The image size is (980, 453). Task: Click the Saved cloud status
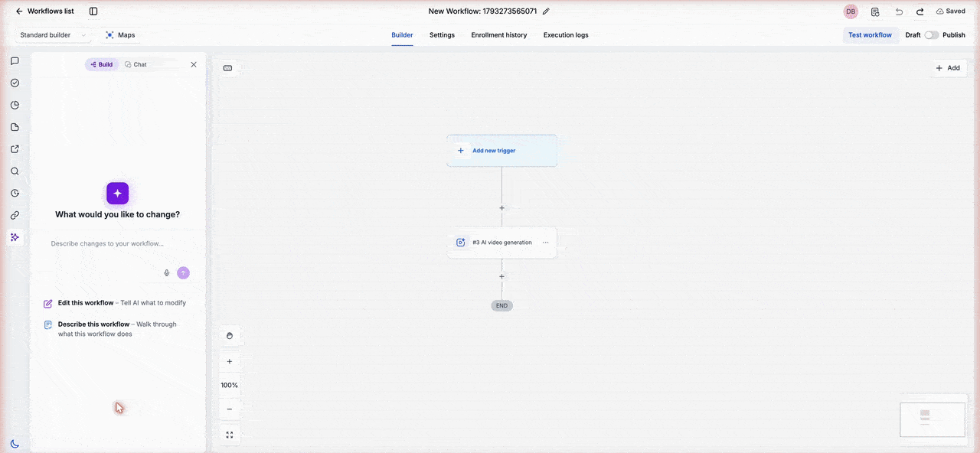coord(950,11)
